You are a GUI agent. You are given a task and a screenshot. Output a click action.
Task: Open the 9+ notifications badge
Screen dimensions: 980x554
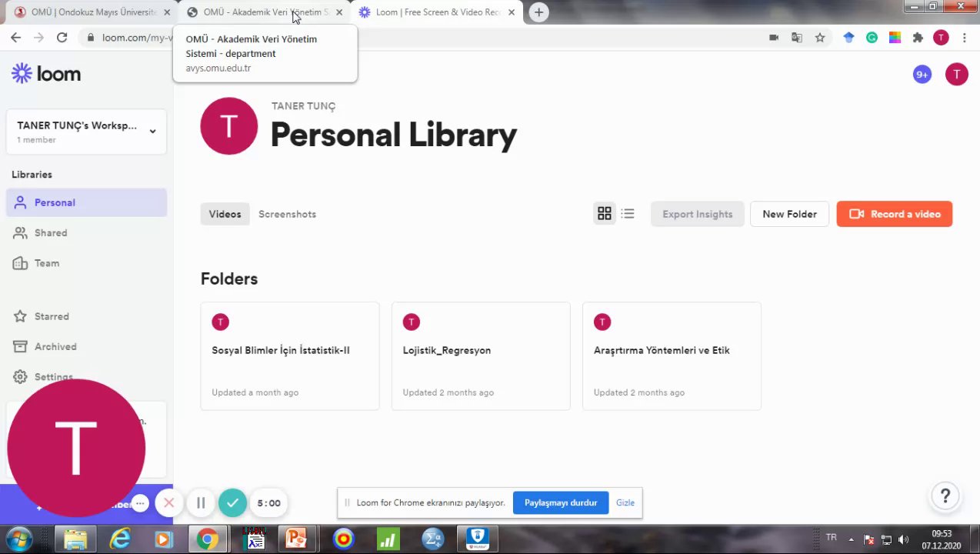[922, 74]
